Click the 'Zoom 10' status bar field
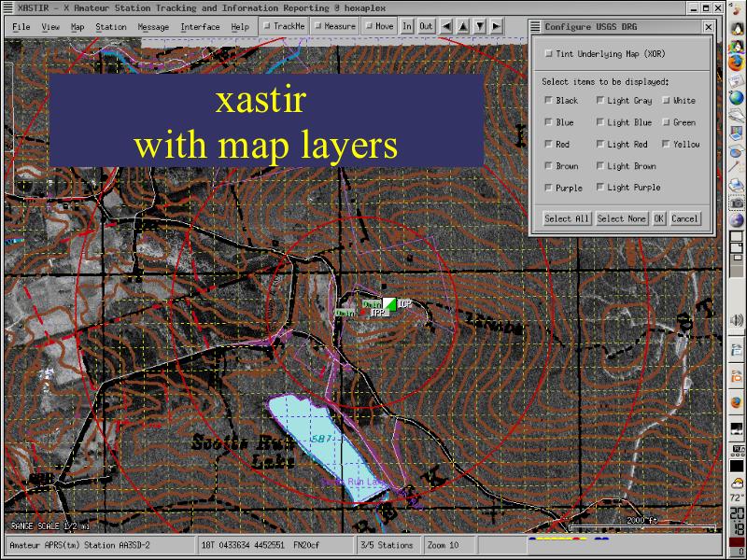747x560 pixels. [449, 545]
